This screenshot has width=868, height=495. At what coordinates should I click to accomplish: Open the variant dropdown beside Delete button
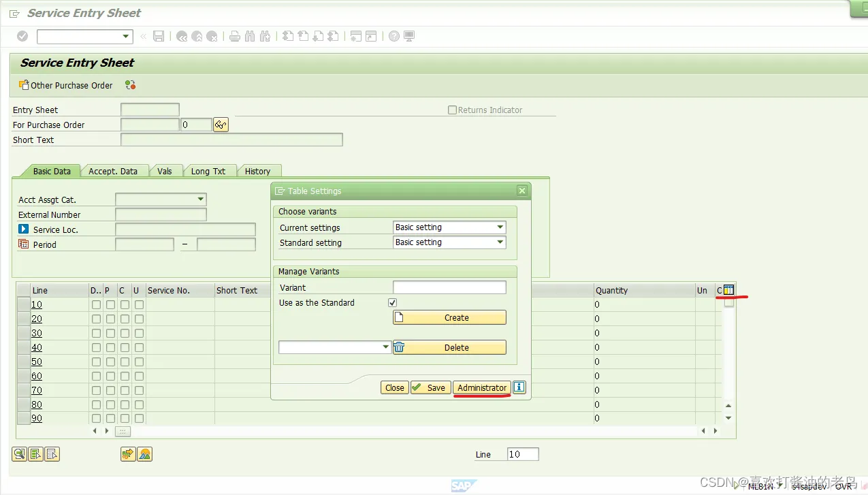(x=386, y=347)
